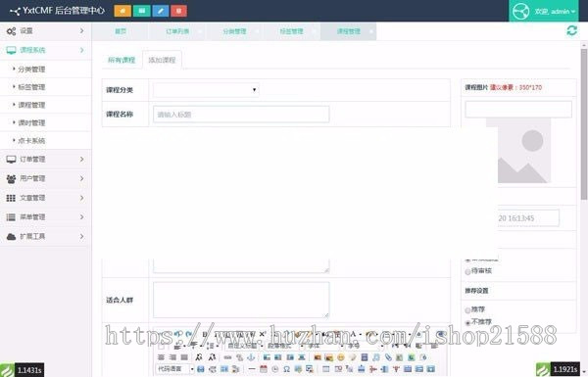Expand the 菜单管理 sidebar menu

45,217
